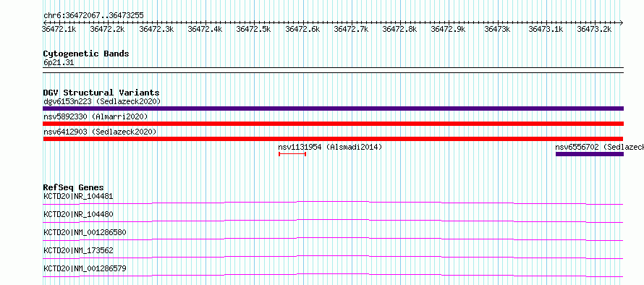Click the red nsv6412903 variant bar
Image resolution: width=644 pixels, height=285 pixels.
pos(333,139)
